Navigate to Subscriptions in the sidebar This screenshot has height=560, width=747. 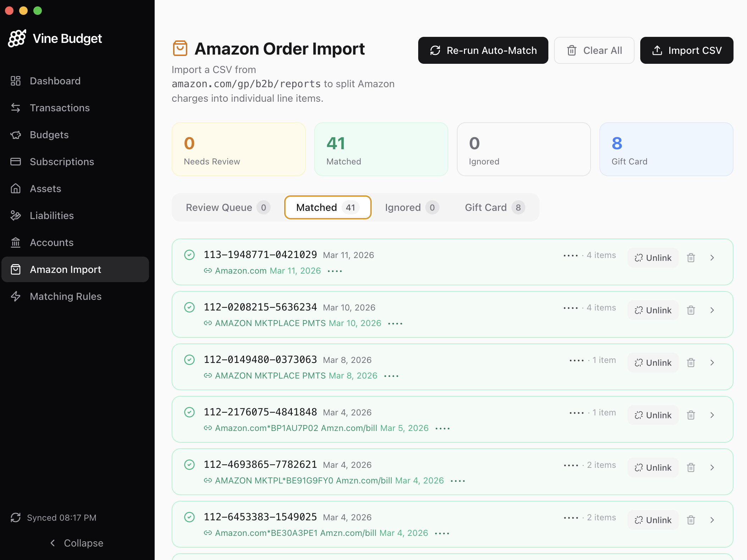click(75, 162)
